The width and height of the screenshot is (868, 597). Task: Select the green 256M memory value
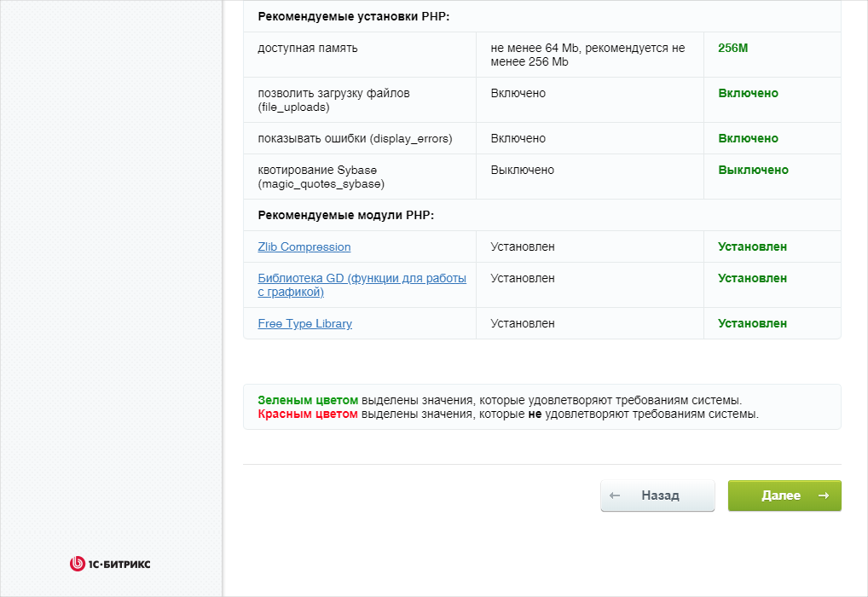(x=732, y=48)
